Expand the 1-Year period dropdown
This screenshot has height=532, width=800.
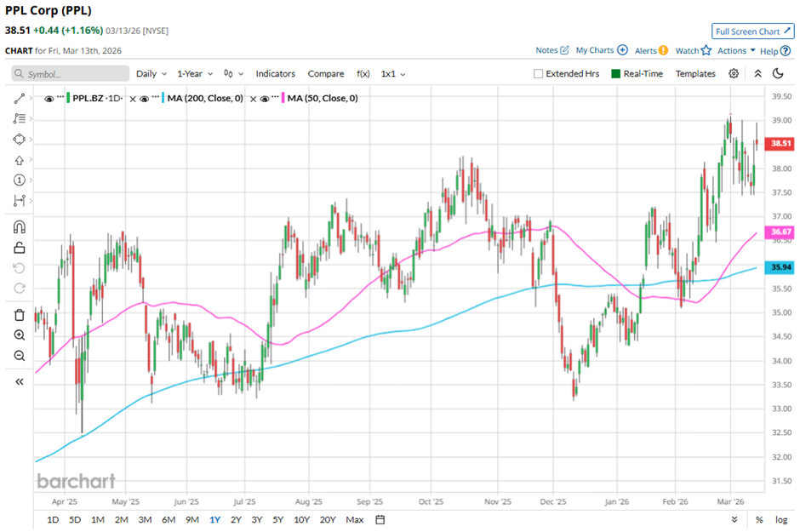tap(196, 74)
